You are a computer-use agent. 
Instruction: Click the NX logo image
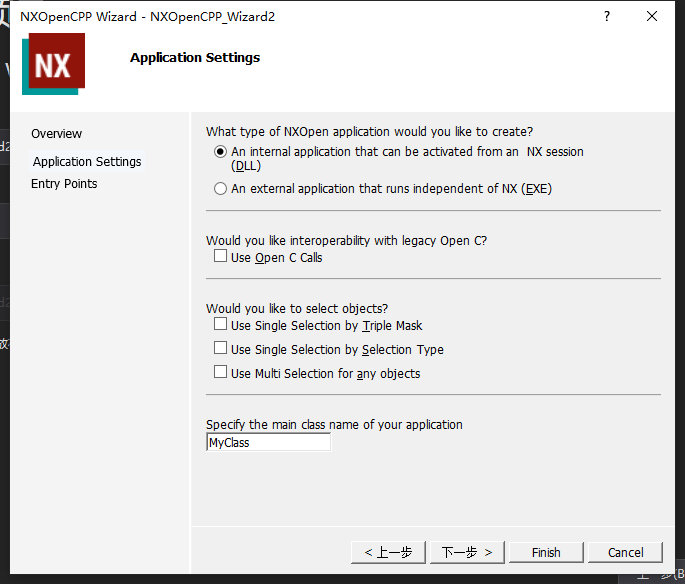[53, 64]
